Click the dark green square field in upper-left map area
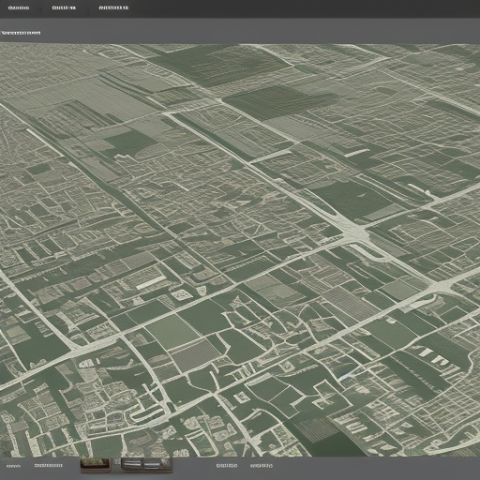This screenshot has height=480, width=480. 131,143
